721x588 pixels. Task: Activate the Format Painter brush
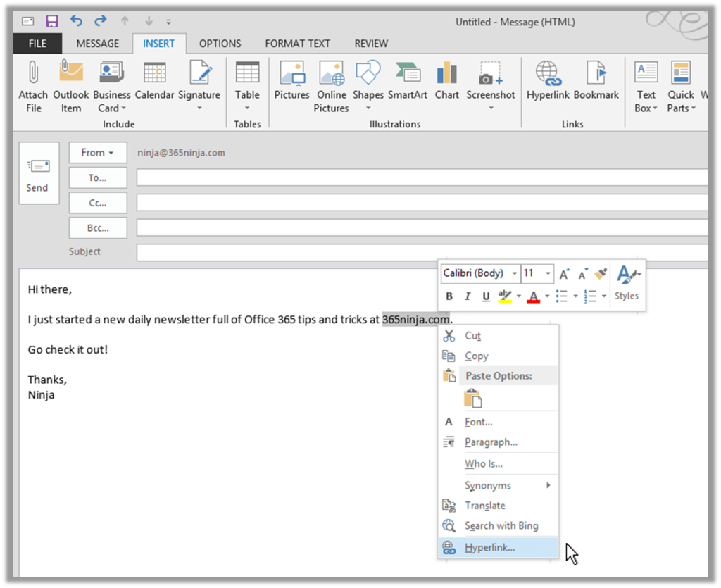tap(601, 274)
